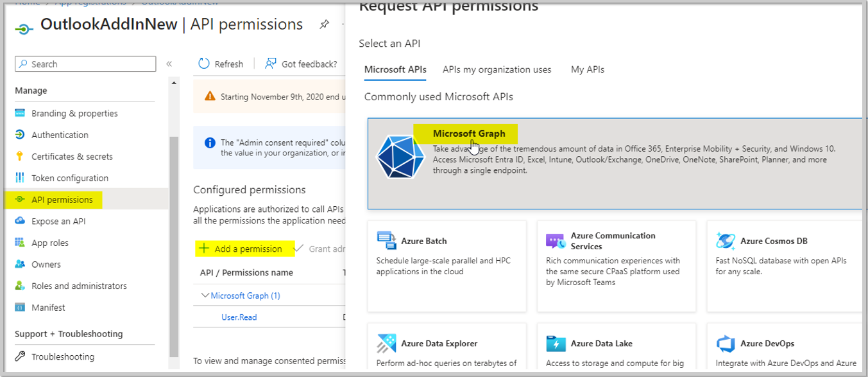Click the plus icon of Add a permission
Viewport: 868px width, 377px height.
[204, 249]
